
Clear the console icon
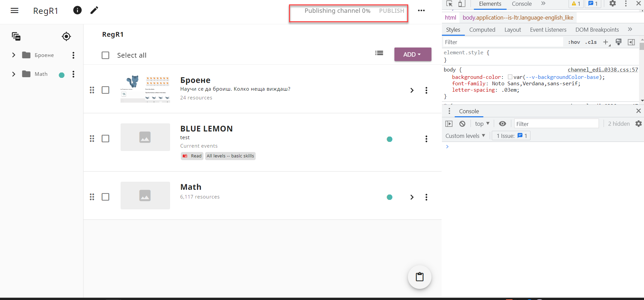coord(462,124)
